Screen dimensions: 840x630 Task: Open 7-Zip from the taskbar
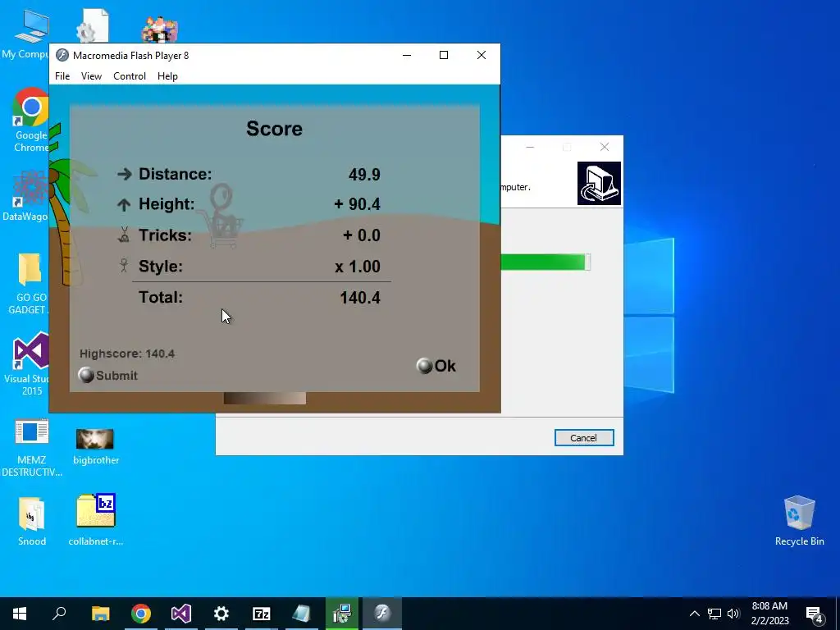[x=262, y=614]
